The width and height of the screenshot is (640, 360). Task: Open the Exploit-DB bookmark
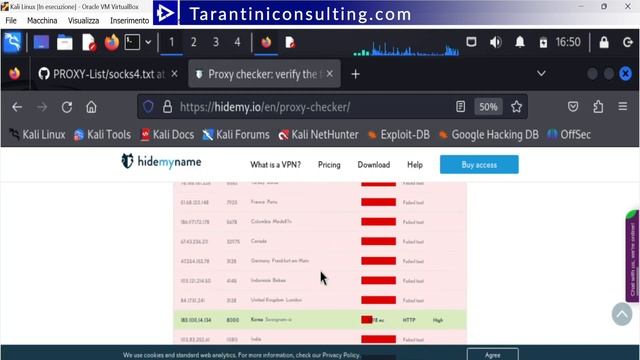[399, 135]
